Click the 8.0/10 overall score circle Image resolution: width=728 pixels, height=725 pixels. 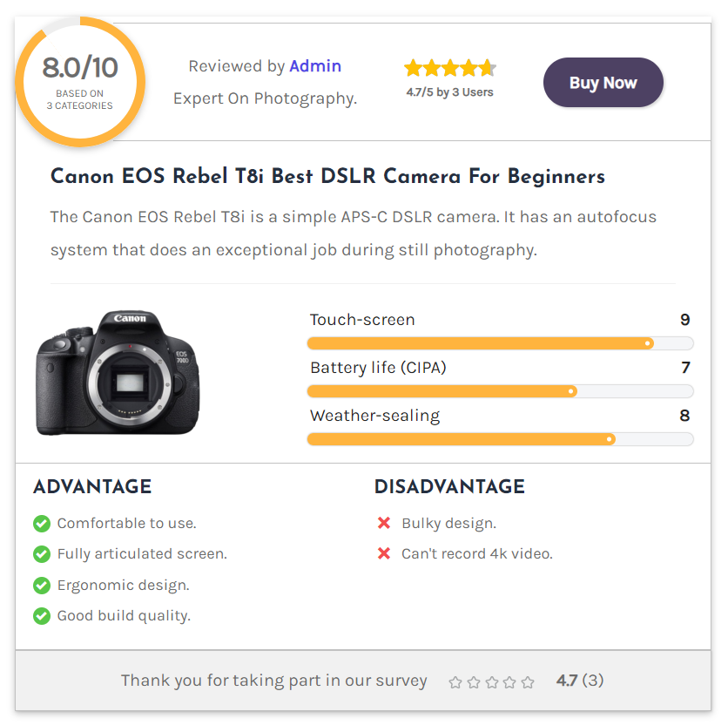tap(79, 81)
